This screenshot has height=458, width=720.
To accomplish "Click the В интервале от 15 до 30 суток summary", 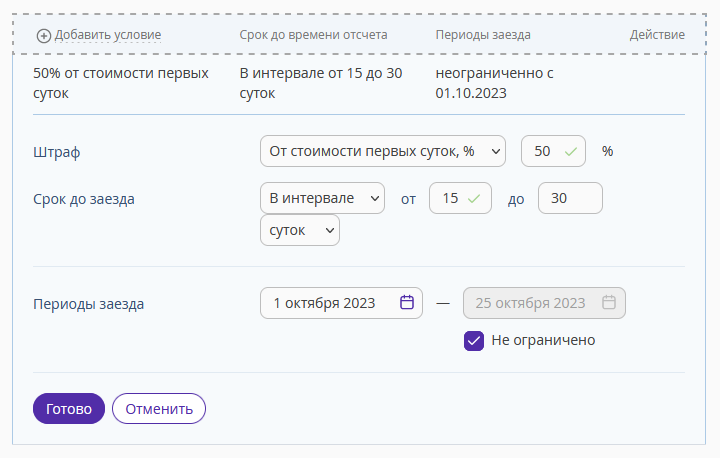I will pos(321,83).
